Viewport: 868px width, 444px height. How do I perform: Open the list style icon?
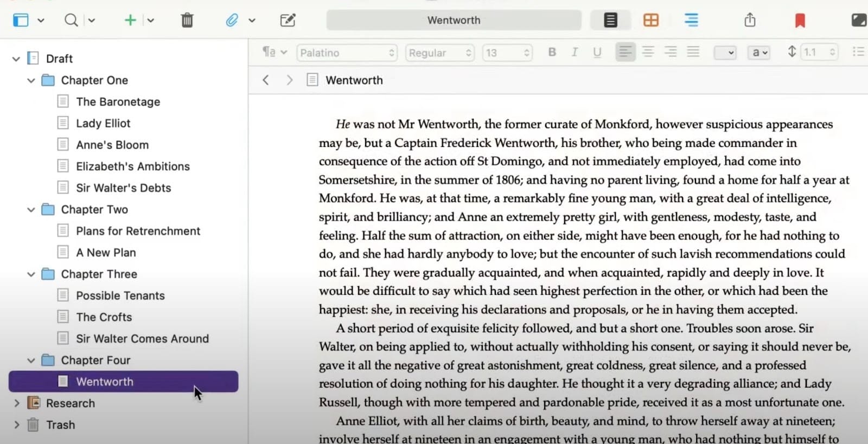tap(858, 52)
